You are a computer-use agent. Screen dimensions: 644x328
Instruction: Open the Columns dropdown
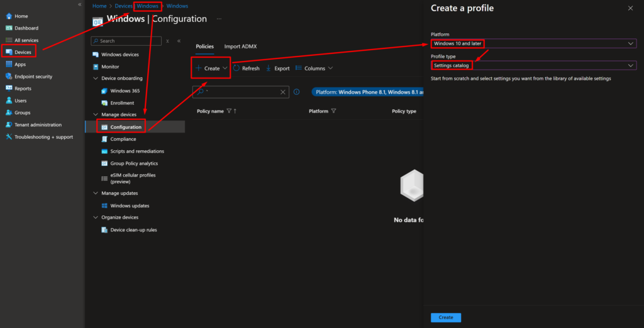(314, 68)
